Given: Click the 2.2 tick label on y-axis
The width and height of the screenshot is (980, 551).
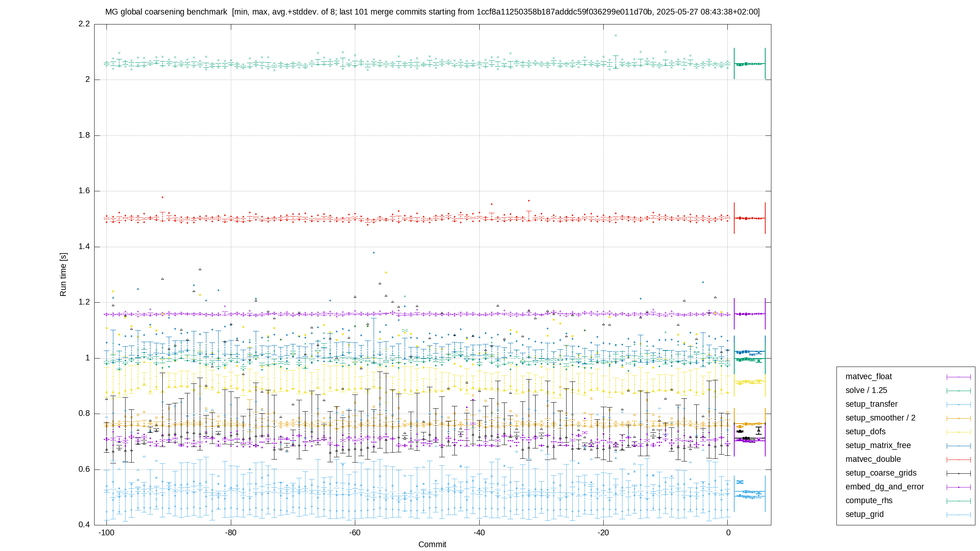Looking at the screenshot, I should coord(84,24).
